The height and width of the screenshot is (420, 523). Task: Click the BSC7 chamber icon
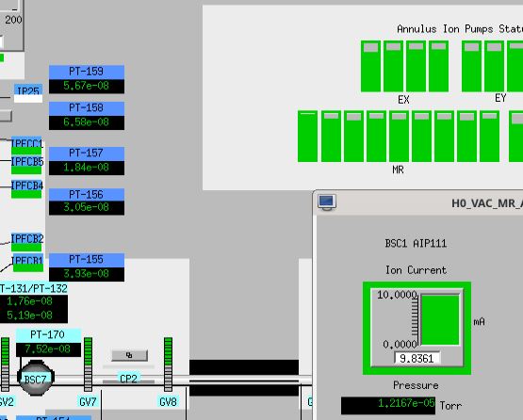(x=36, y=379)
